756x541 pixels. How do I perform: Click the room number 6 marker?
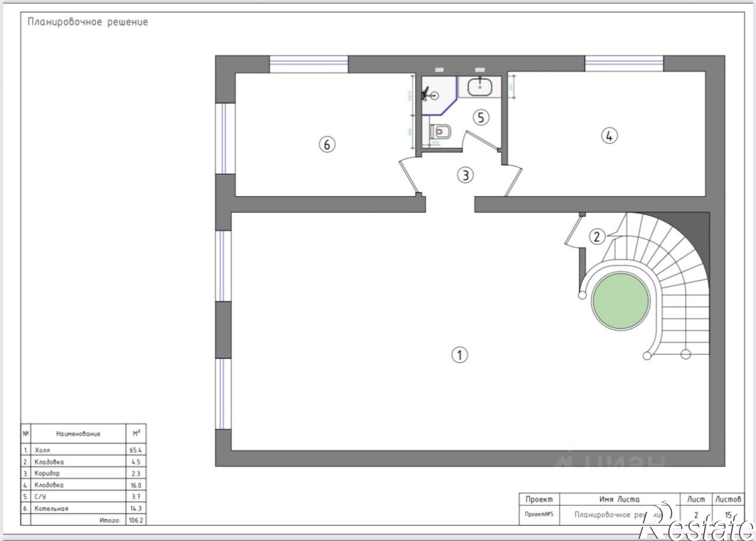coord(327,145)
